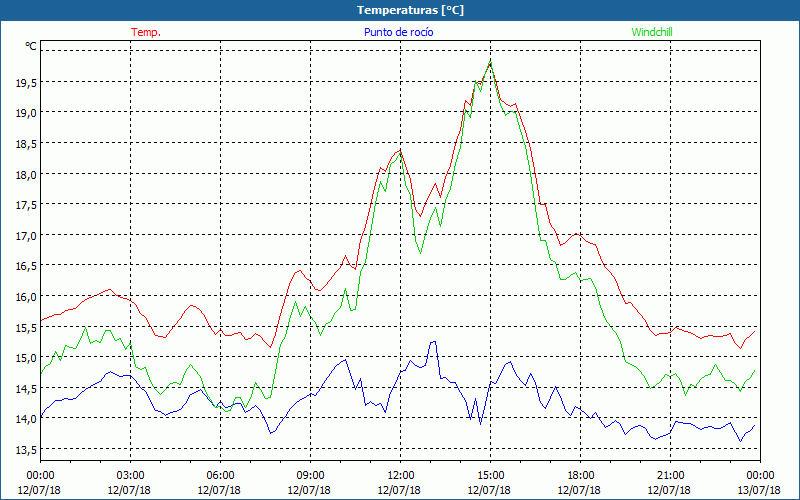
Task: Click the 15,5 y-axis value
Action: 27,329
